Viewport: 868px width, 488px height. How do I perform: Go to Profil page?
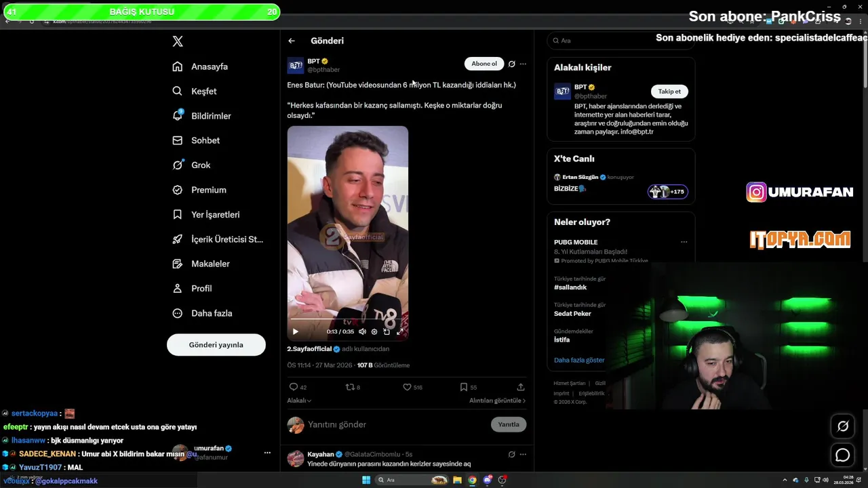point(193,288)
